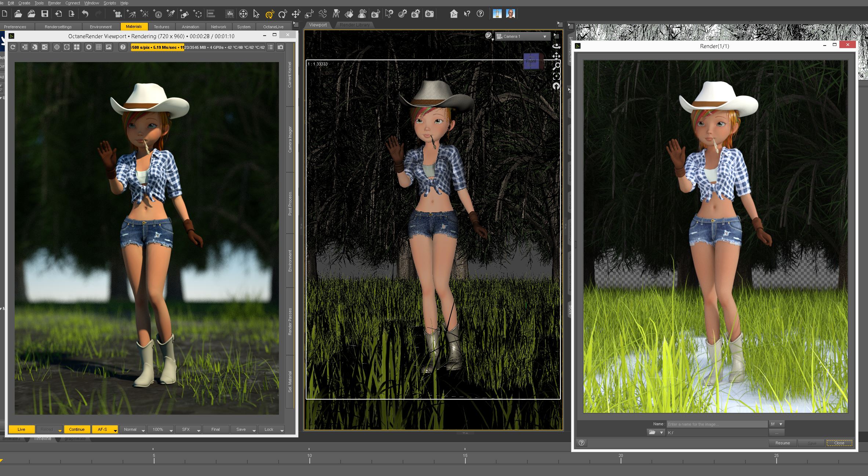Click Octane viewport restart refresh icon
Screen dimensions: 868x476
(13, 47)
